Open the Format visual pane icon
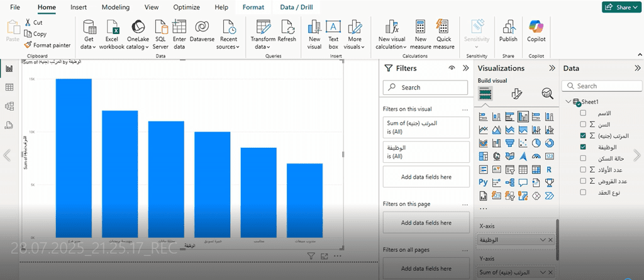Screen dimensions: 644x280 click(517, 94)
